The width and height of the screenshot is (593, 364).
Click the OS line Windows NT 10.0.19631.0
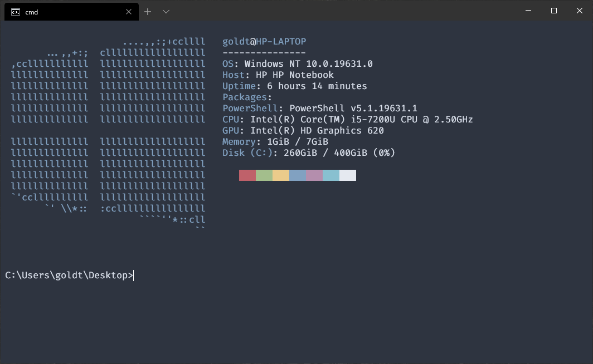pos(297,63)
